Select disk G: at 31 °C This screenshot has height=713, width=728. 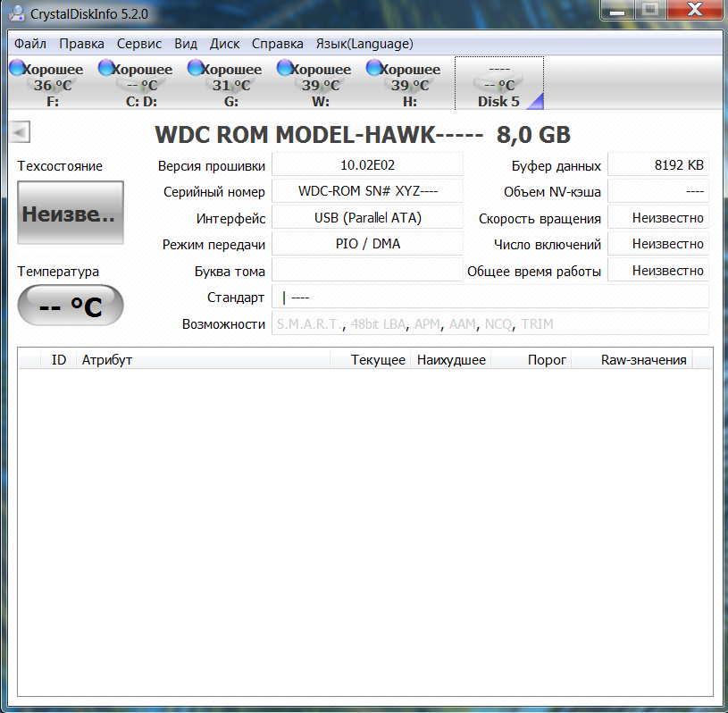pyautogui.click(x=231, y=84)
